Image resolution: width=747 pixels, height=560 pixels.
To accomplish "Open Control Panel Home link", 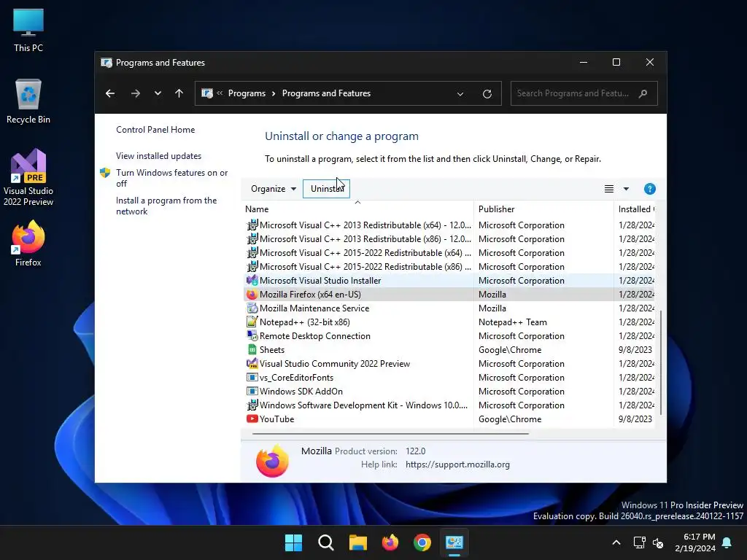I will (x=155, y=130).
